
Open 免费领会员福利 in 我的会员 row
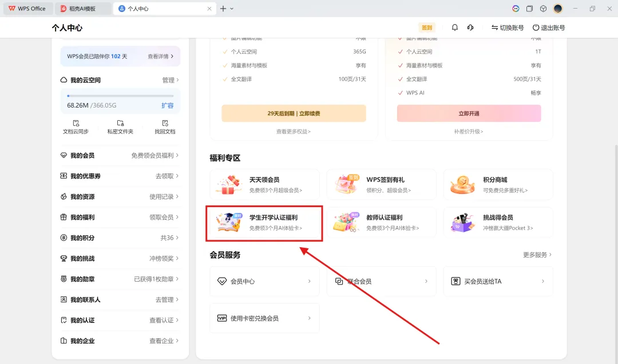coord(155,155)
